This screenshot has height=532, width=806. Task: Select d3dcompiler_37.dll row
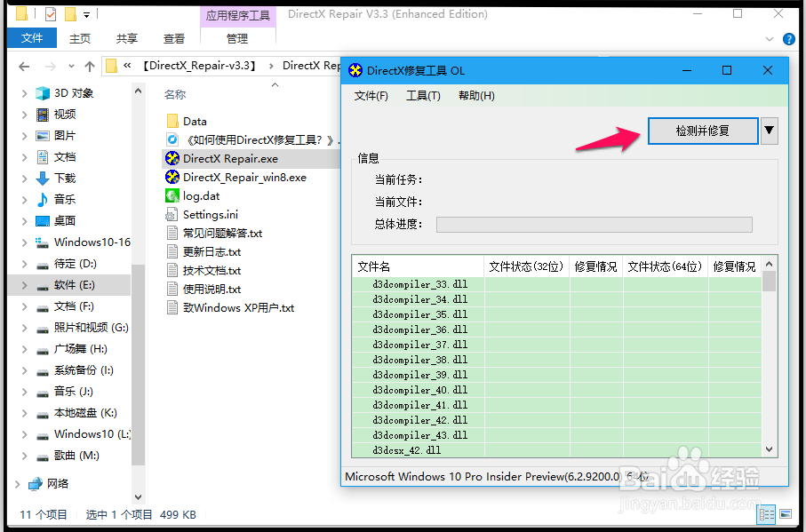pyautogui.click(x=556, y=345)
